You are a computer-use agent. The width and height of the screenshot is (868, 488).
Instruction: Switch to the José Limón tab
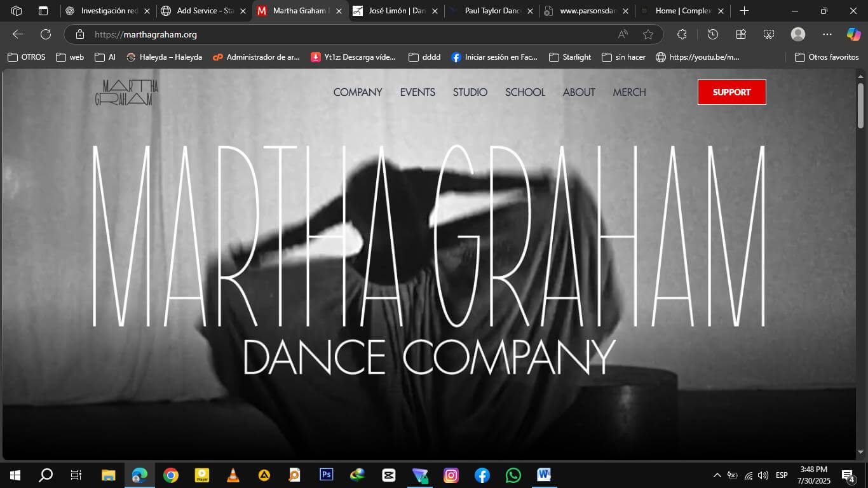(396, 11)
